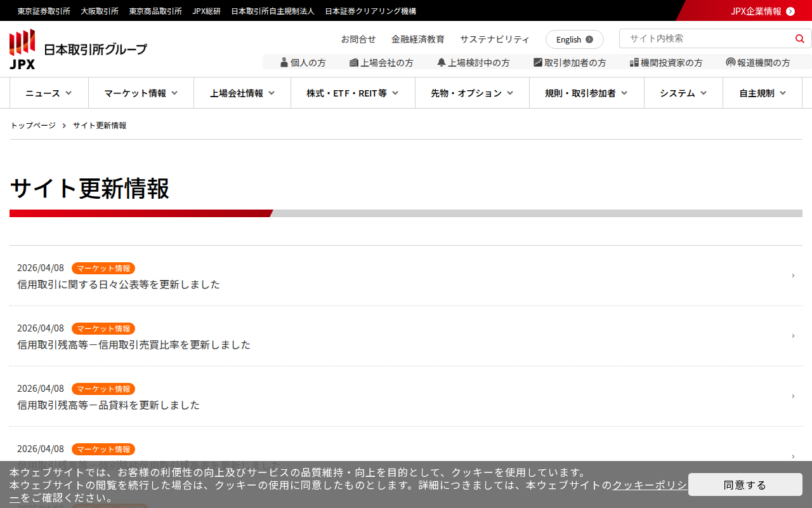Expand the マーケット情報 menu
The width and height of the screenshot is (812, 508).
[141, 93]
